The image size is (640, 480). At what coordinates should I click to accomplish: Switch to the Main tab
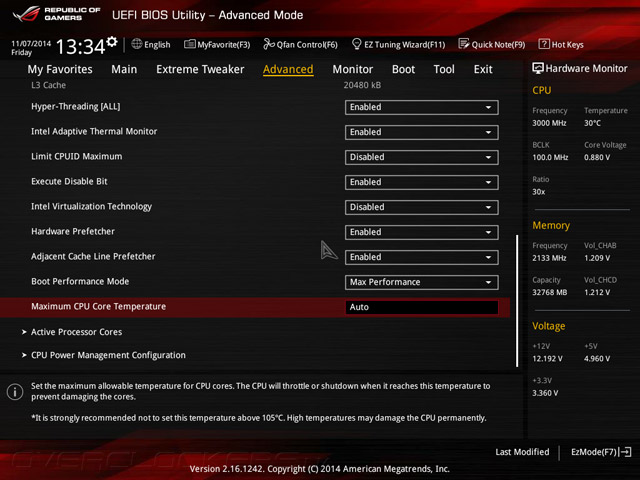click(124, 69)
